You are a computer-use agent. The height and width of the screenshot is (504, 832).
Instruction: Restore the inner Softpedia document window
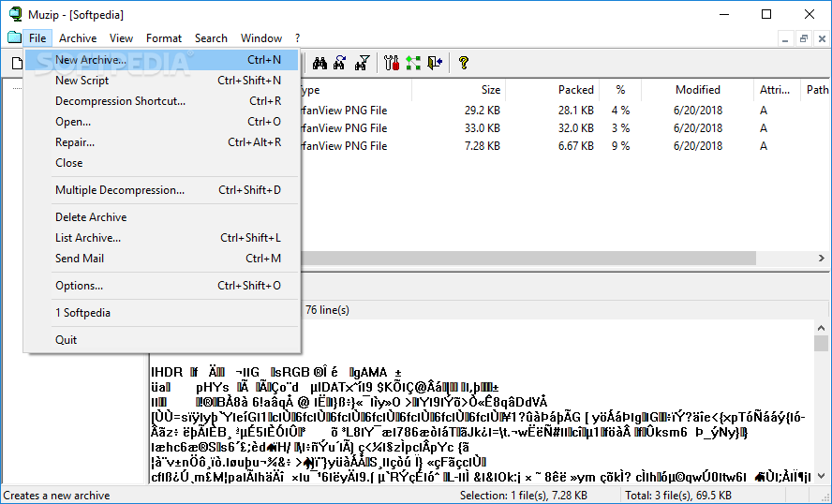803,38
